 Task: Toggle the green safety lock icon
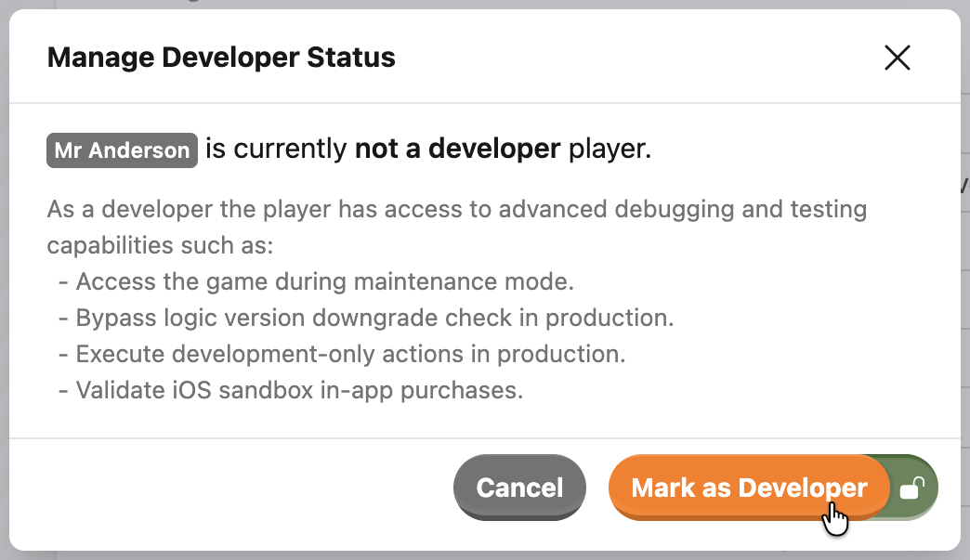pos(912,488)
